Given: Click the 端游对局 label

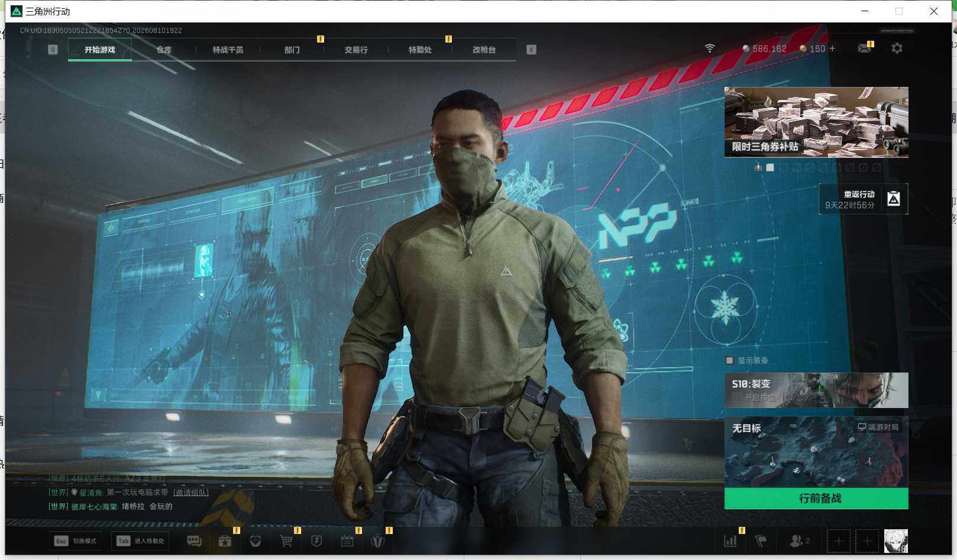Looking at the screenshot, I should [x=878, y=427].
